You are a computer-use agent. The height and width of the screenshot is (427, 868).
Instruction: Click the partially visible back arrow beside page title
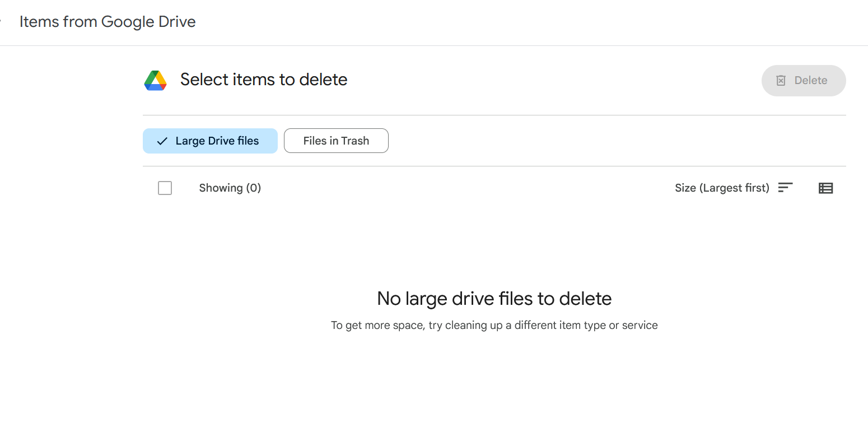2,22
